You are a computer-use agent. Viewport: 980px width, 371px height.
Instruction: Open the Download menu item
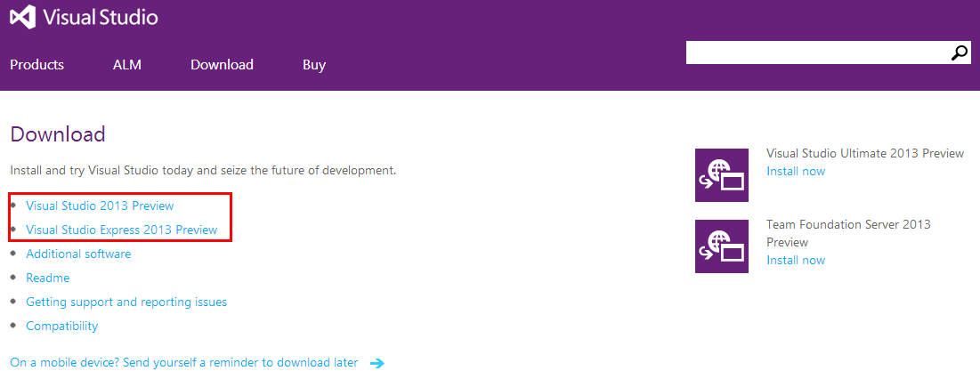pyautogui.click(x=222, y=64)
